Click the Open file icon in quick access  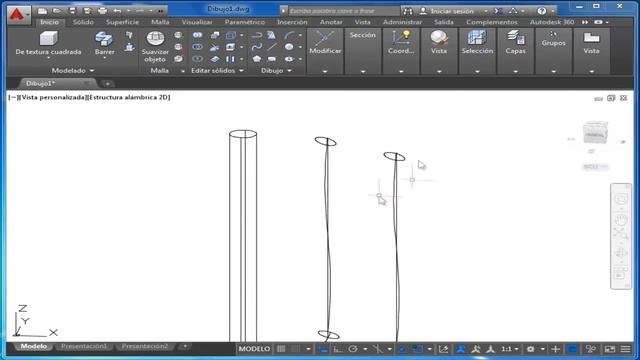coord(57,11)
